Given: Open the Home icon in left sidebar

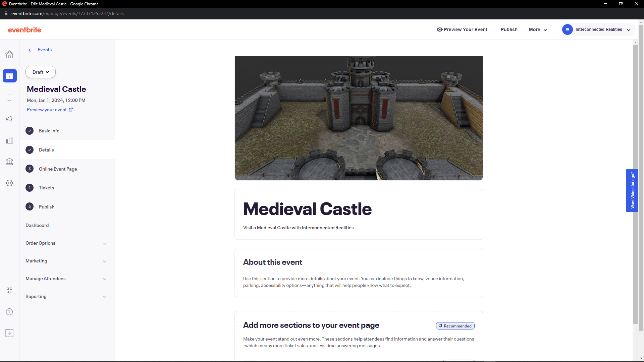Looking at the screenshot, I should tap(9, 54).
